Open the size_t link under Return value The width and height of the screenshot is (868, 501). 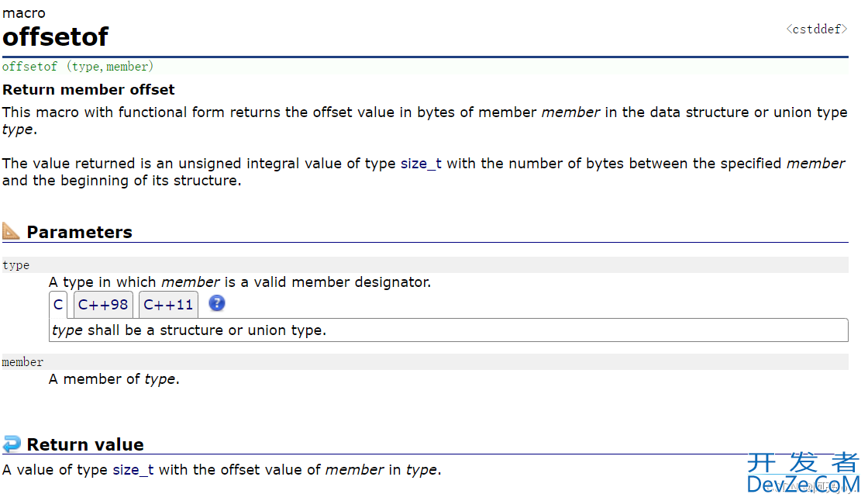[133, 470]
